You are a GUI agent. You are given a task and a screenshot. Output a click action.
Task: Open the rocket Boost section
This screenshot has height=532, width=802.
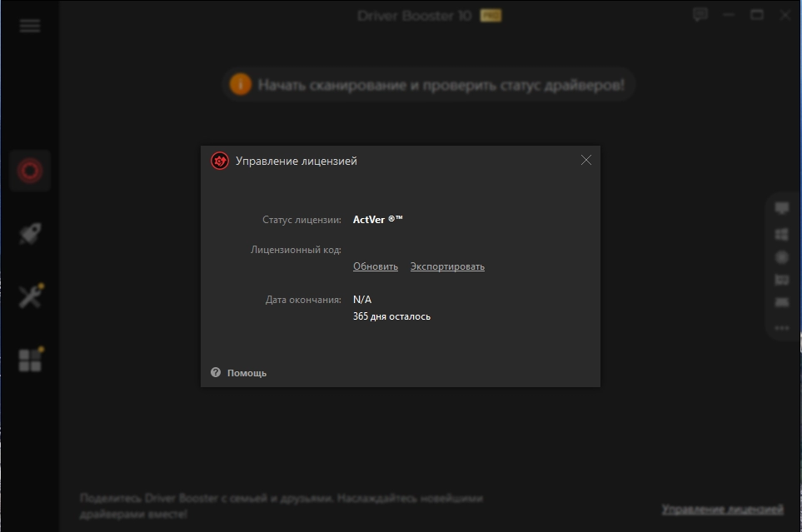(30, 234)
